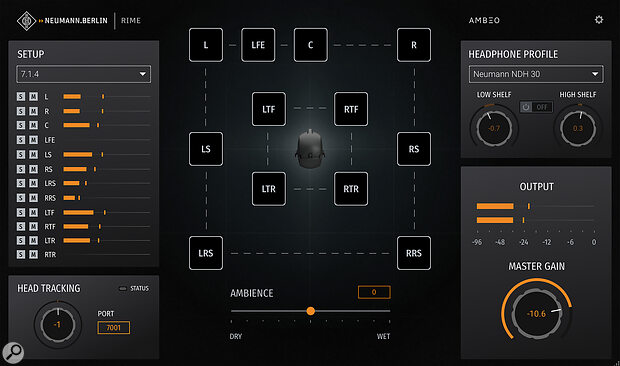This screenshot has width=620, height=366.
Task: Click the DRY label under Ambience
Action: click(x=236, y=336)
